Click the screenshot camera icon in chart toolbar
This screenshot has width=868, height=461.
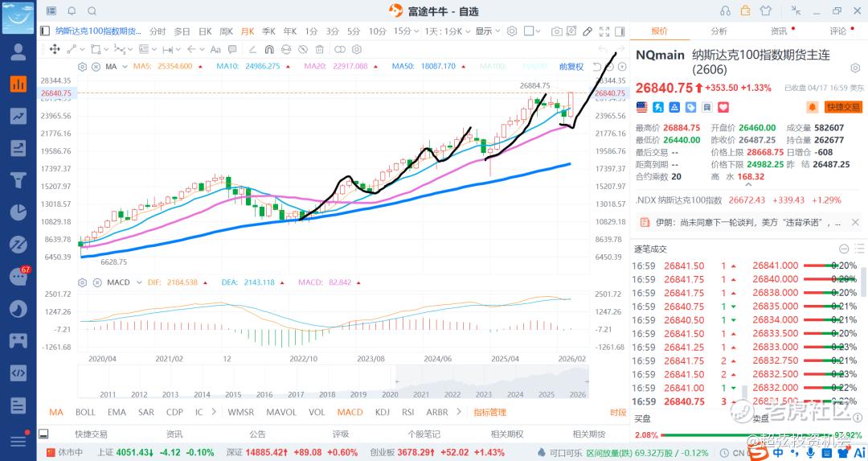[556, 31]
